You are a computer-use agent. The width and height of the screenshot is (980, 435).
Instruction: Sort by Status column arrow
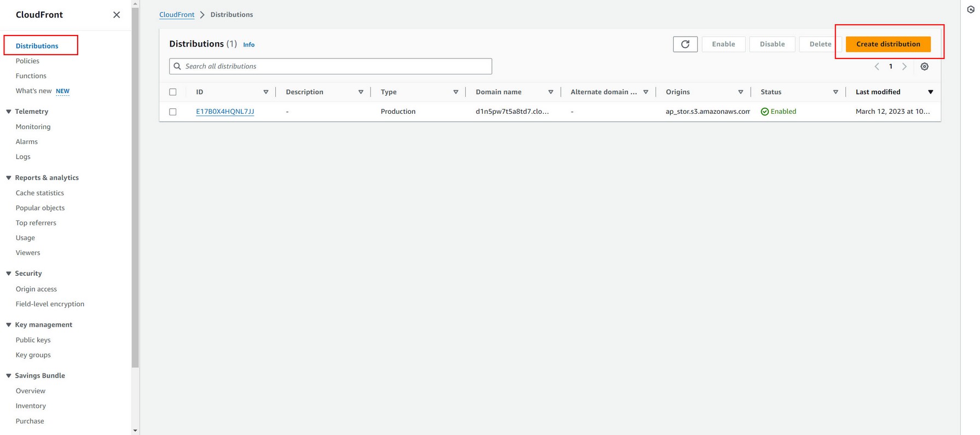click(835, 92)
